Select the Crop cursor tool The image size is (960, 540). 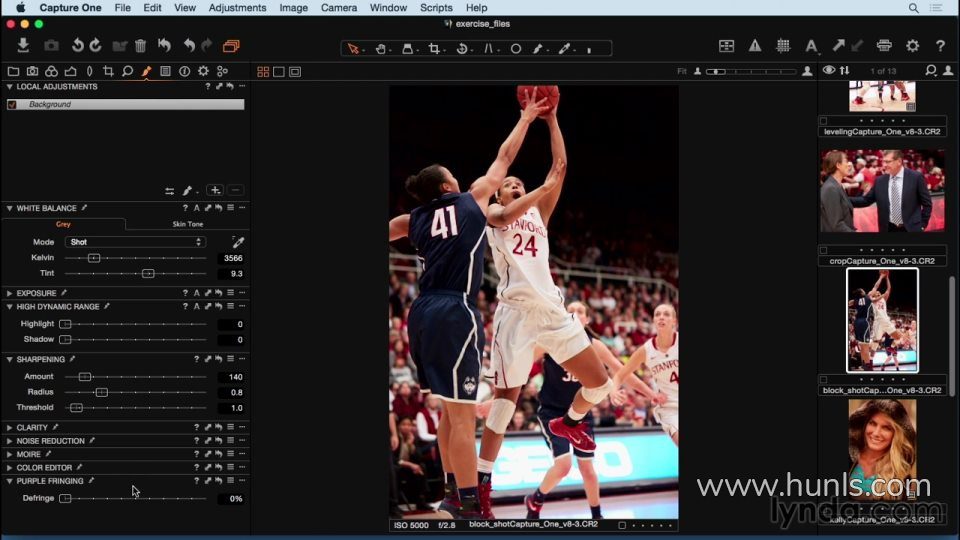(x=435, y=48)
